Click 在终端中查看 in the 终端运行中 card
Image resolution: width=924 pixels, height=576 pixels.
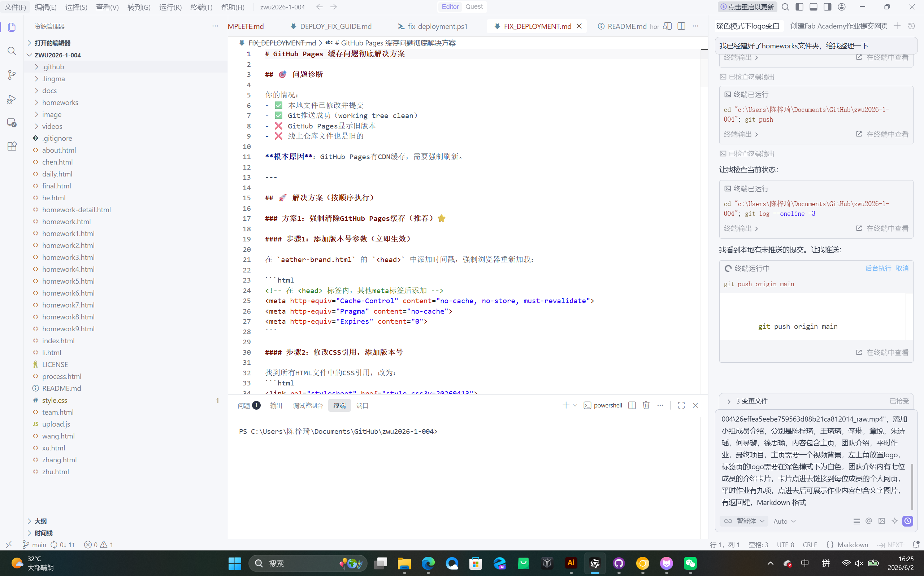click(x=882, y=353)
